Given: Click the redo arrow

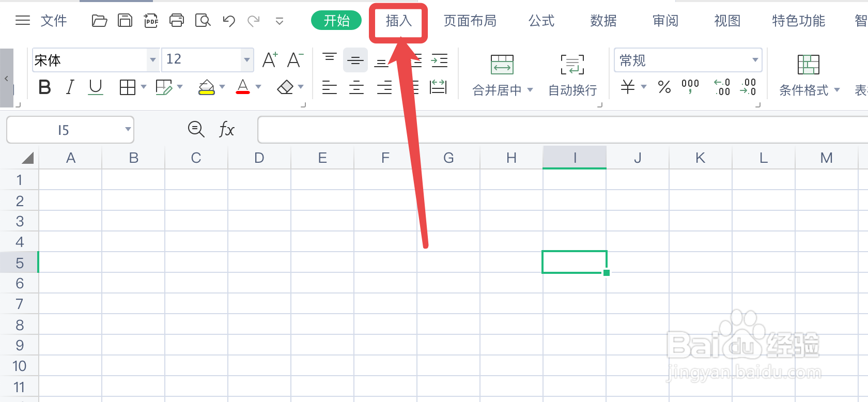Looking at the screenshot, I should point(254,21).
